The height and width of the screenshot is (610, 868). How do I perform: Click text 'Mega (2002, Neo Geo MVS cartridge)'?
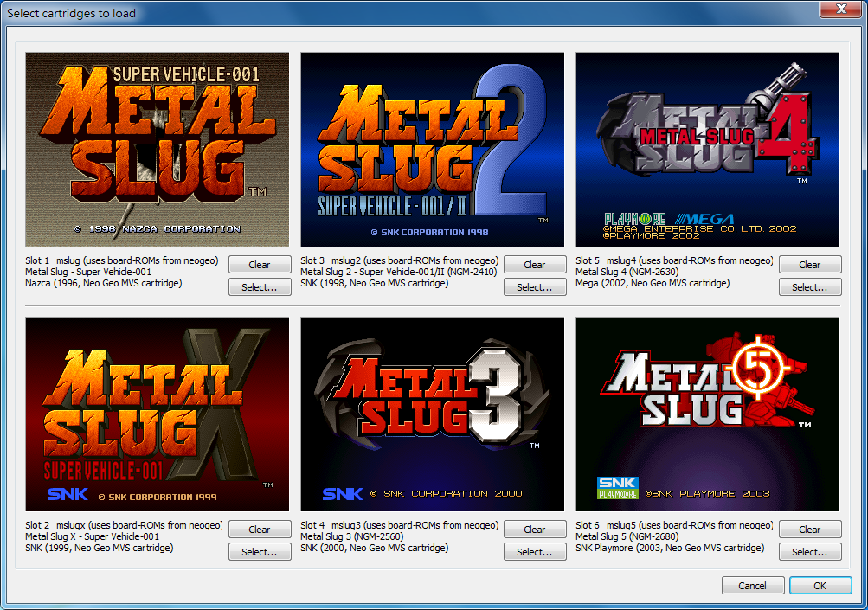click(x=653, y=283)
